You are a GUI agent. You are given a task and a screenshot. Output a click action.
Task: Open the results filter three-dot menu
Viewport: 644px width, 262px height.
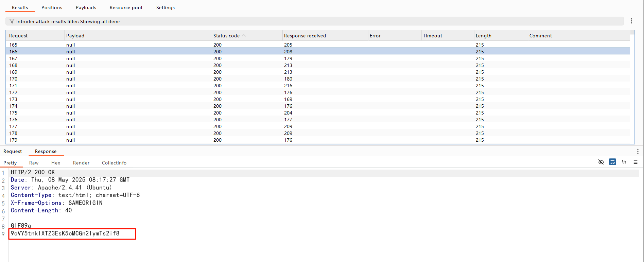coord(631,21)
